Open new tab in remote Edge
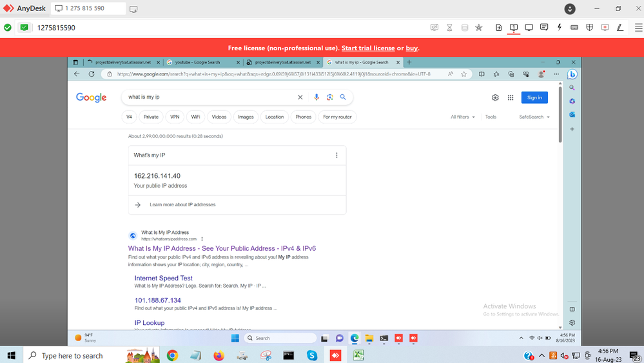This screenshot has width=644, height=363. point(409,63)
